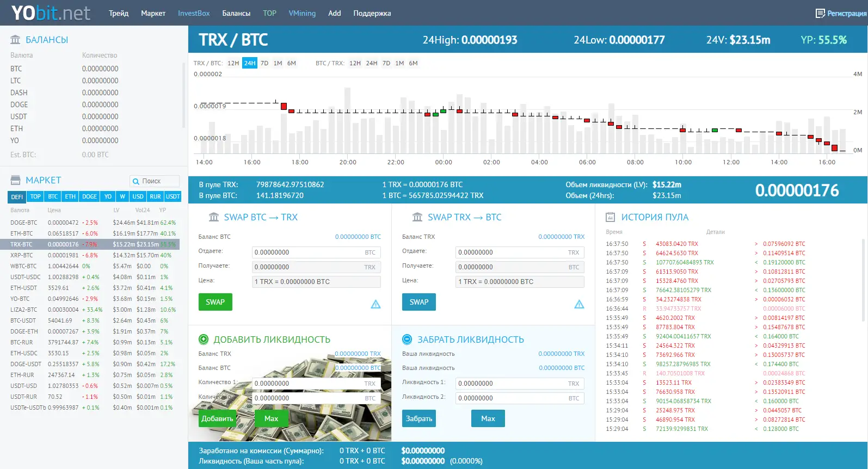
Task: Click warning triangle in TRX → BTC swap
Action: (x=579, y=304)
